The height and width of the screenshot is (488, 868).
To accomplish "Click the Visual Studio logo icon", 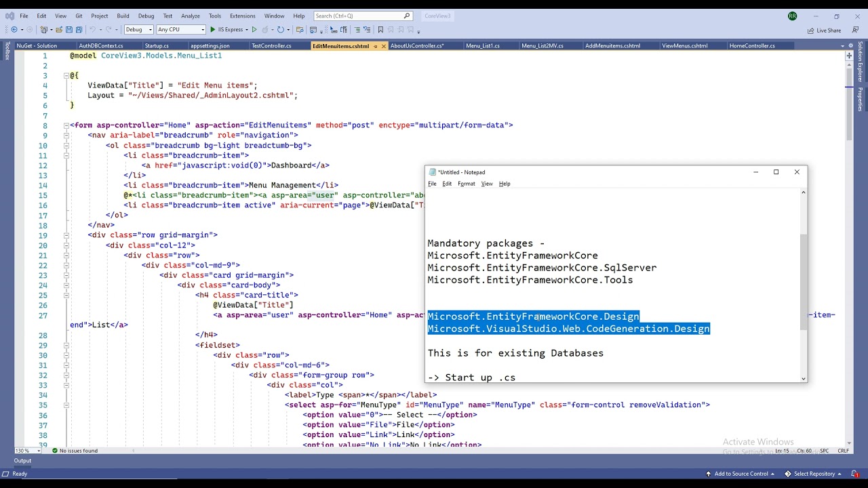I will pyautogui.click(x=9, y=16).
